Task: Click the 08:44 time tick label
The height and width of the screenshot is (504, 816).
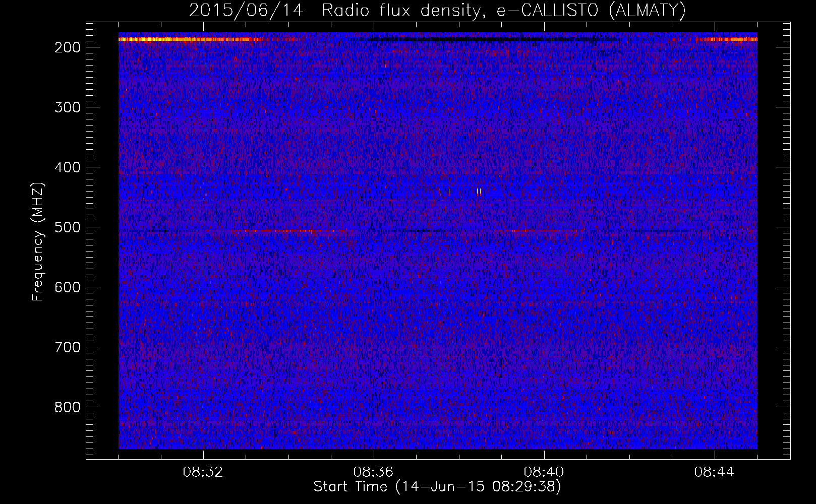Action: tap(714, 472)
